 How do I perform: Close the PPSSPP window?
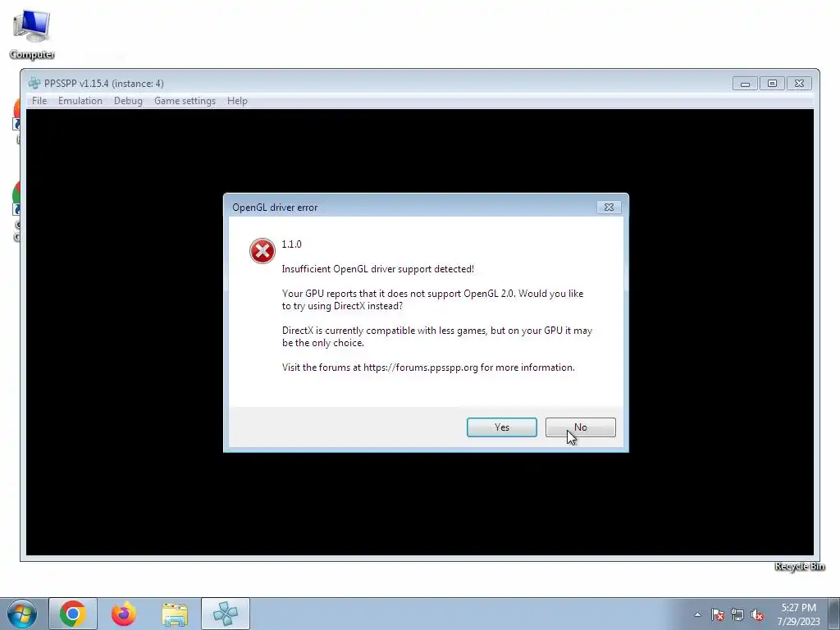tap(799, 84)
